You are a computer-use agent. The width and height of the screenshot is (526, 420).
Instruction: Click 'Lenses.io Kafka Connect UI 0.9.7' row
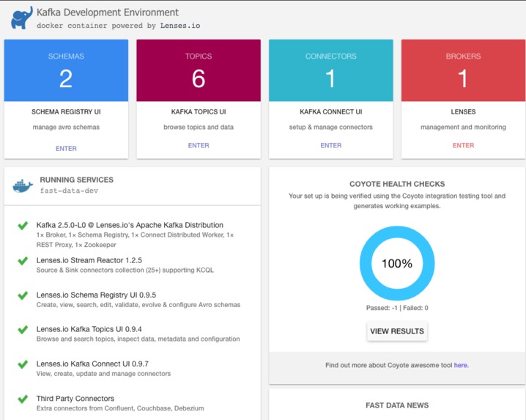point(92,364)
